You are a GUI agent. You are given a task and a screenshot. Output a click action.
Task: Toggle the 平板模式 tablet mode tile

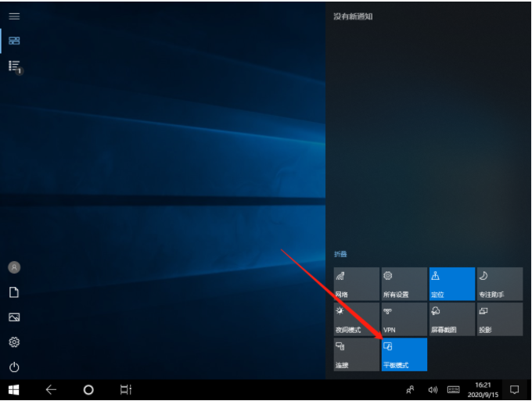[x=404, y=355]
